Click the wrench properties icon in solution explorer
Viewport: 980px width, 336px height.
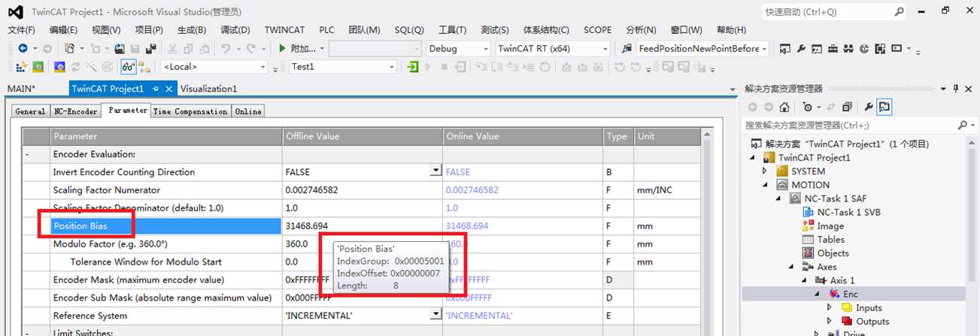coord(868,107)
